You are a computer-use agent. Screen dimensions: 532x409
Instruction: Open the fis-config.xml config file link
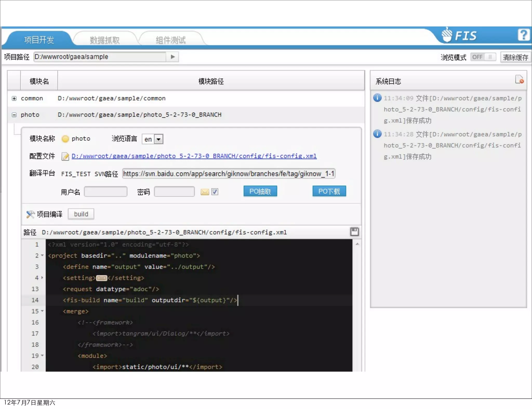[x=194, y=156]
